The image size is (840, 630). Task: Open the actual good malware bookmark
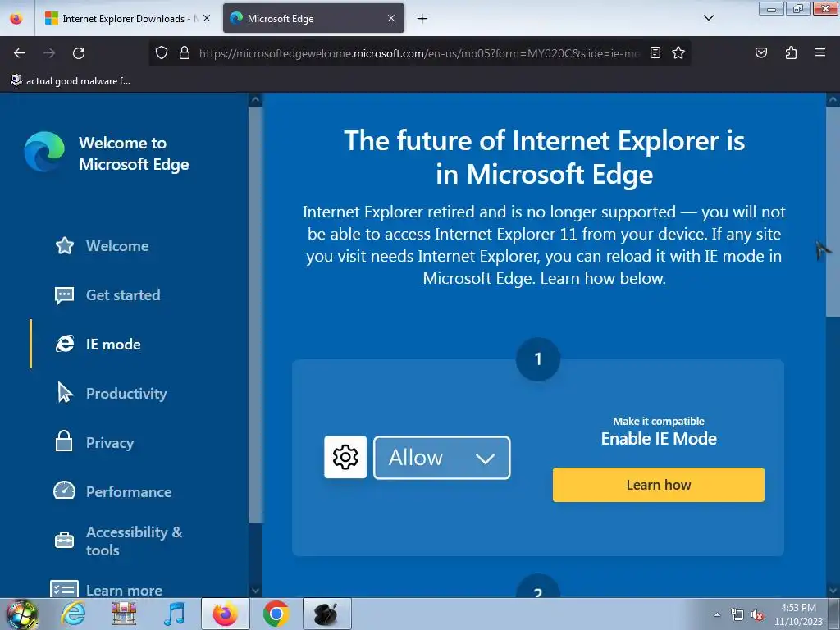click(71, 81)
